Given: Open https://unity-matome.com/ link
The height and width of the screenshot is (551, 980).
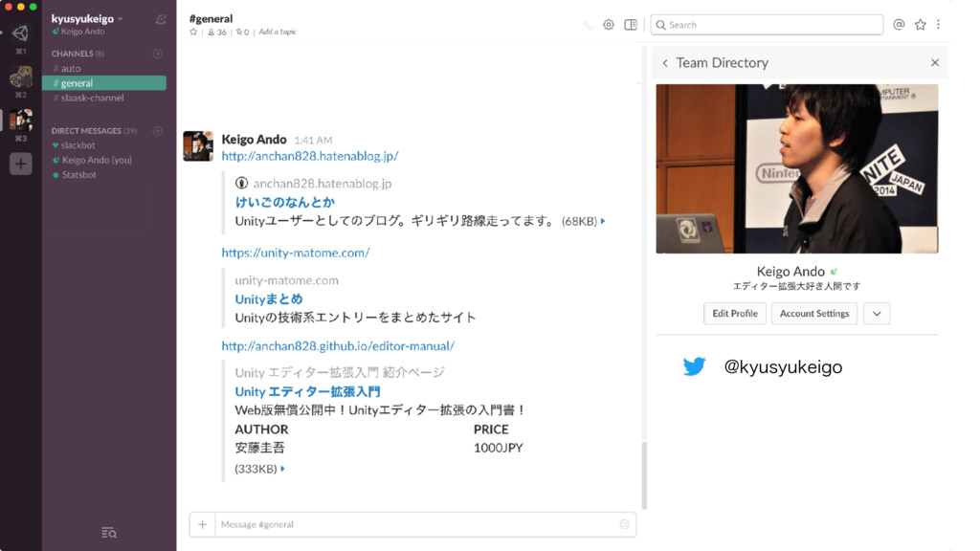Looking at the screenshot, I should click(296, 253).
